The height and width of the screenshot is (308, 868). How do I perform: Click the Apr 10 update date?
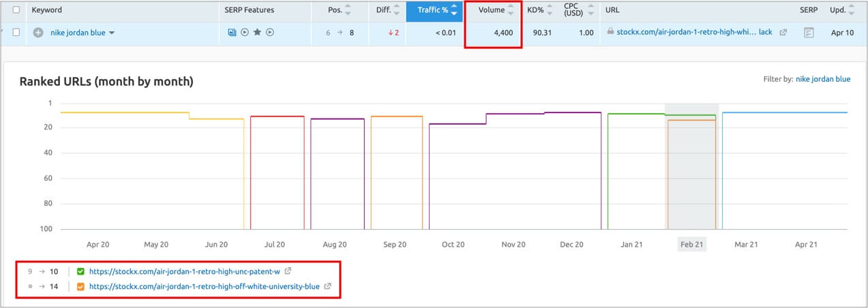click(841, 32)
